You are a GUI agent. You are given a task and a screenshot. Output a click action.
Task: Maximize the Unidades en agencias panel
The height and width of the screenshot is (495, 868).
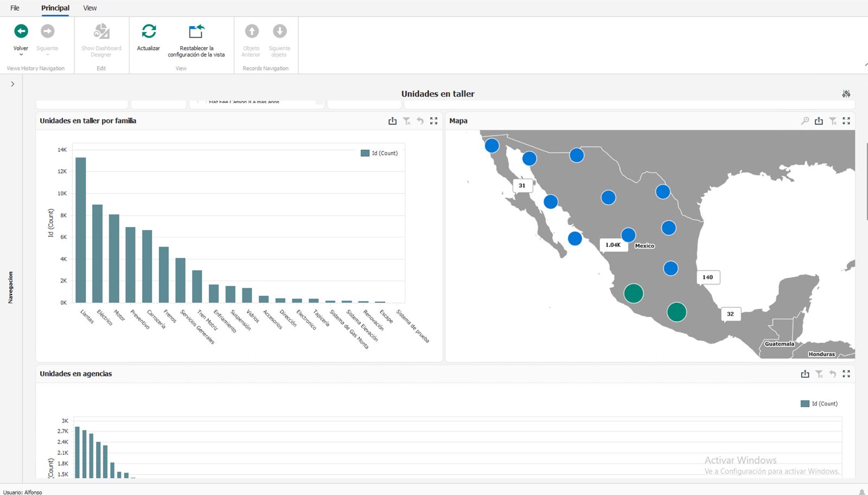point(846,374)
